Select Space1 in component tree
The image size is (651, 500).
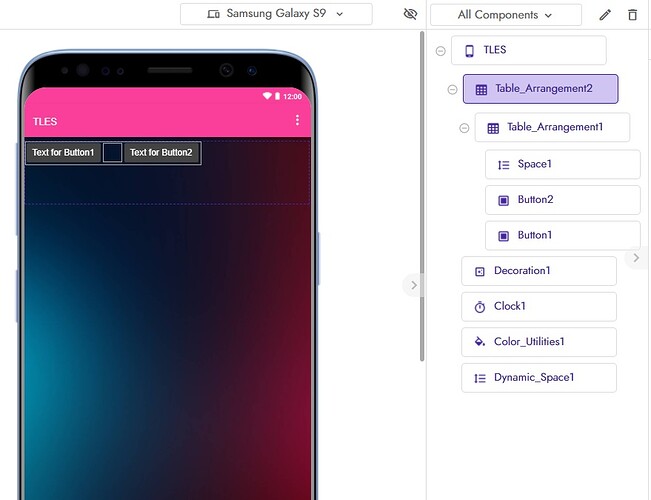pos(563,164)
